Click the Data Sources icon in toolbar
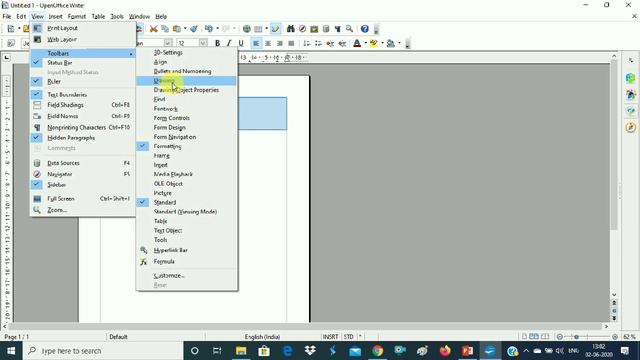The height and width of the screenshot is (360, 640). (x=326, y=29)
